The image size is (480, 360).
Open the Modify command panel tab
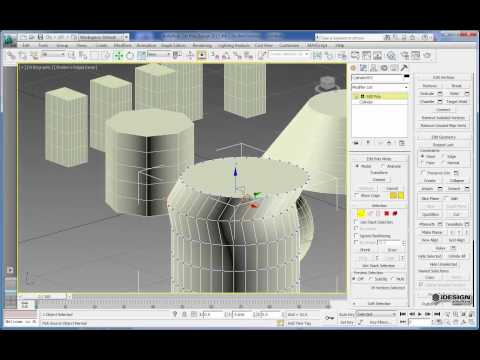click(x=363, y=68)
